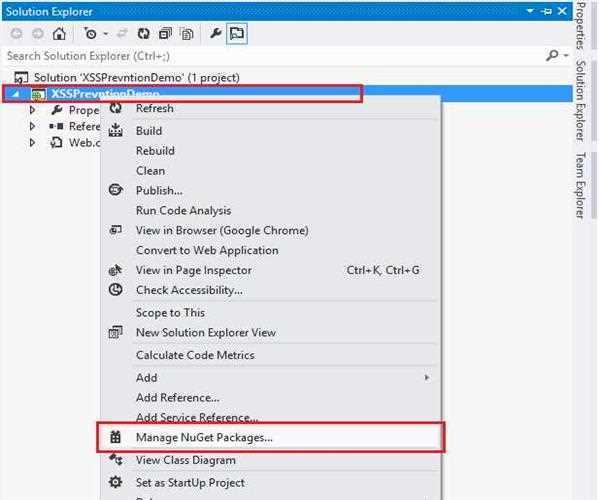Open the pending changes filter clock icon
The width and height of the screenshot is (600, 500).
(89, 34)
